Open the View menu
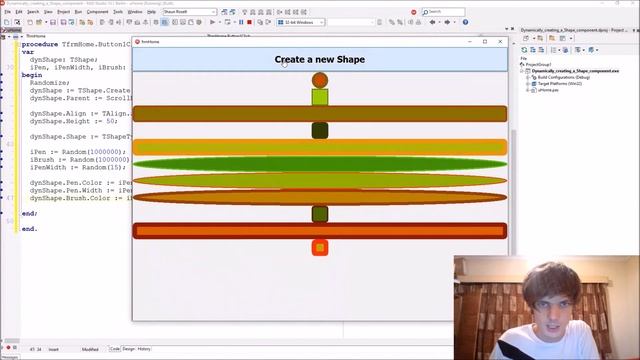This screenshot has width=640, height=360. pos(48,12)
